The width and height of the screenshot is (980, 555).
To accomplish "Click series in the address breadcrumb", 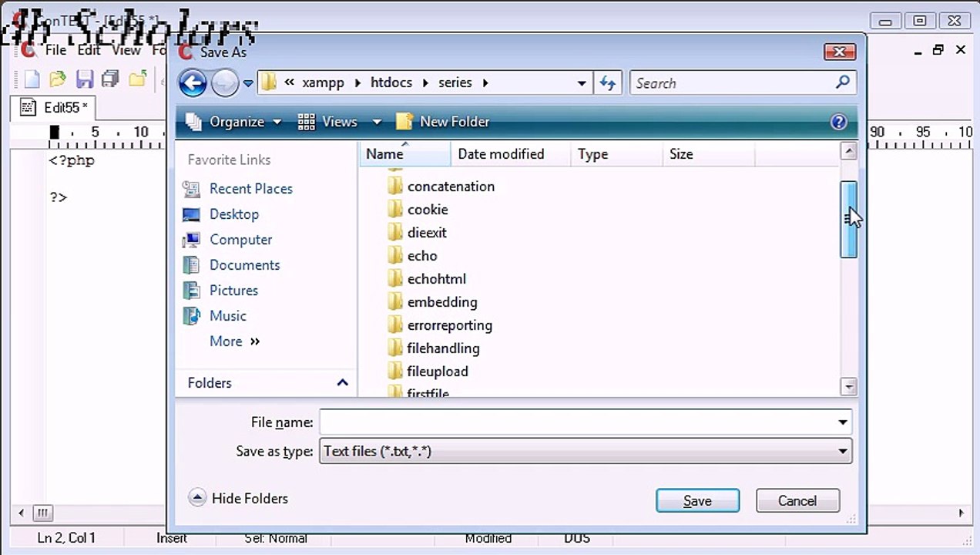I will pyautogui.click(x=455, y=83).
